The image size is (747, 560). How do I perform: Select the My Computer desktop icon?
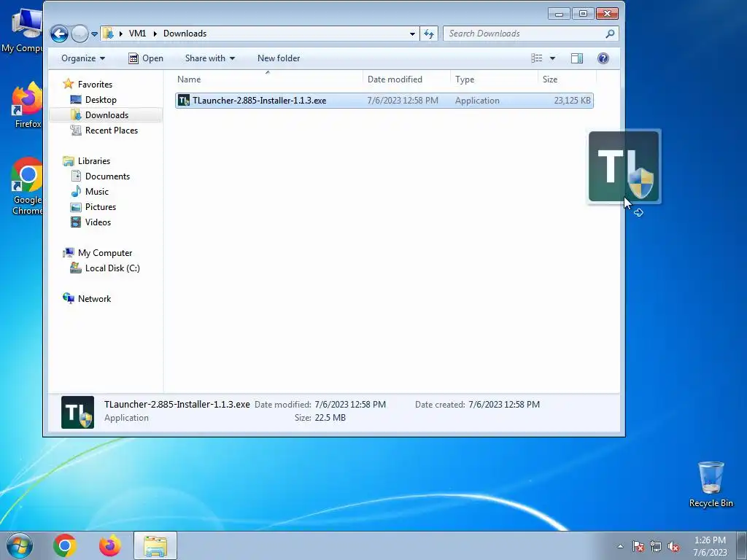click(22, 31)
